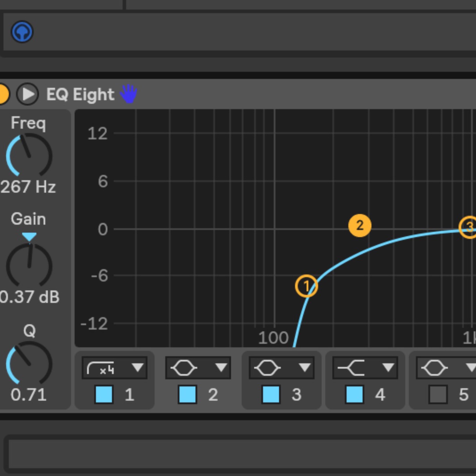Click band 4 high-shelf filter icon
This screenshot has height=476, width=476.
(351, 368)
